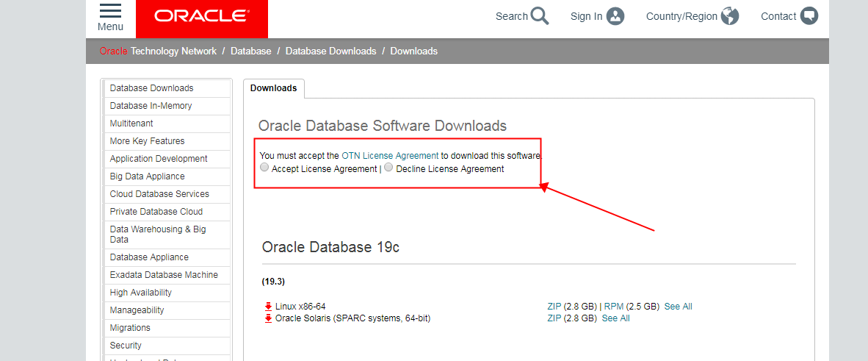Open Cloud Database Services sidebar item

(167, 194)
